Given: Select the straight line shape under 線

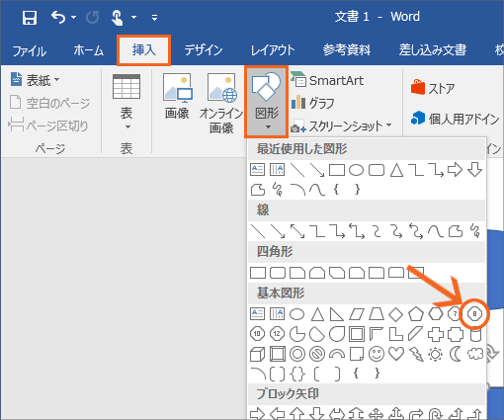Looking at the screenshot, I should [x=258, y=231].
